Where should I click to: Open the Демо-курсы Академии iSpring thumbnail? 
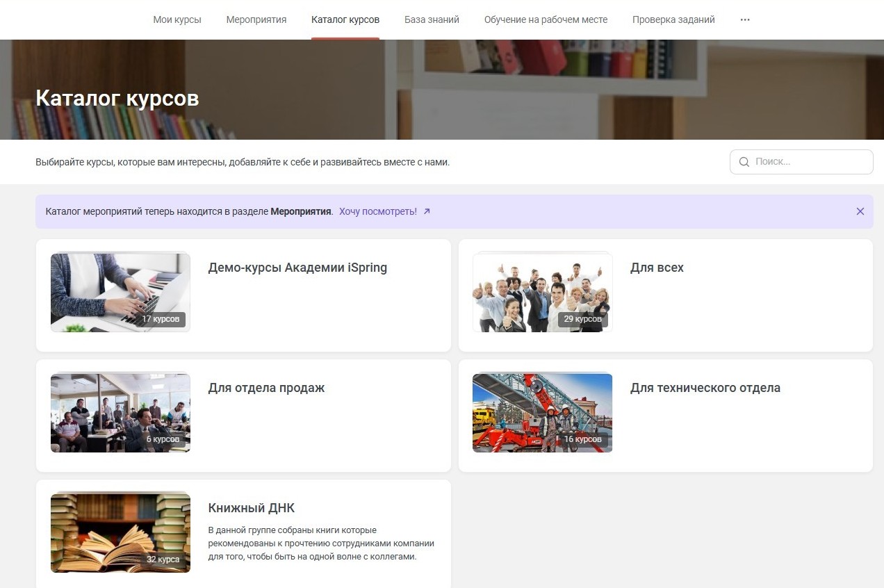(120, 292)
